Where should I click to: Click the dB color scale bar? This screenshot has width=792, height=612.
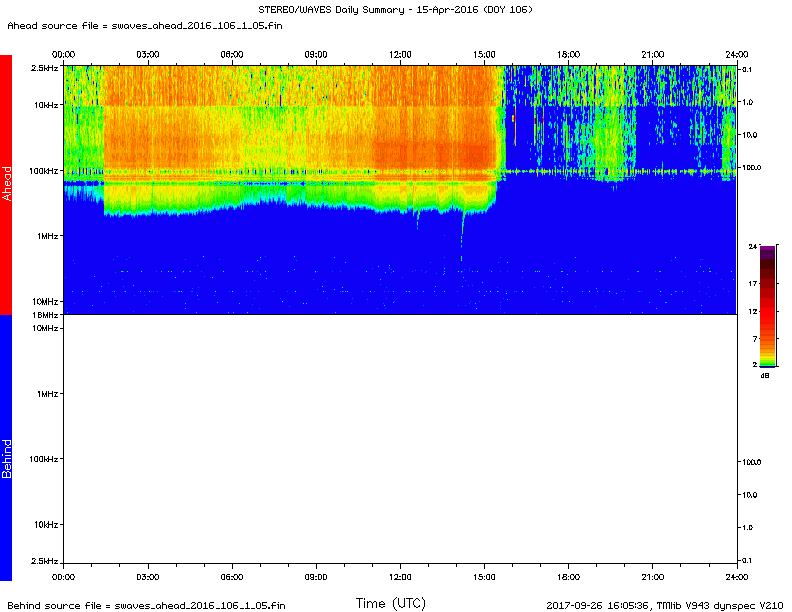coord(767,306)
